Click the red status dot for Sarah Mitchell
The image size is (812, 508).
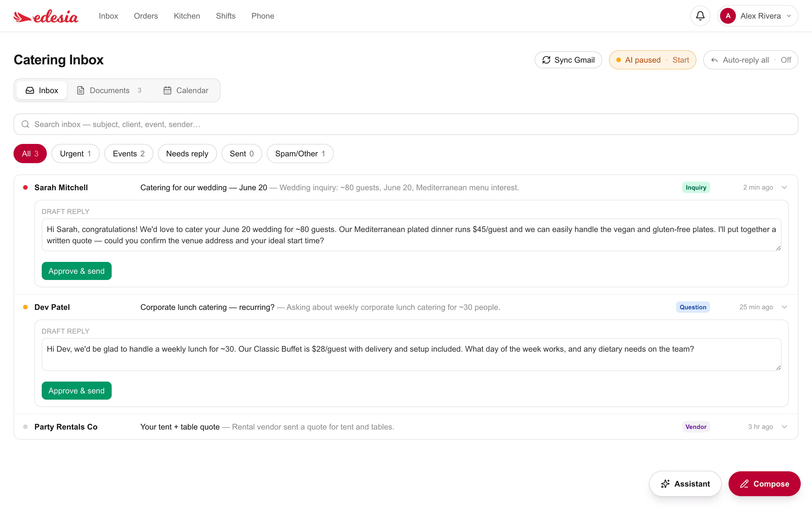tap(25, 187)
